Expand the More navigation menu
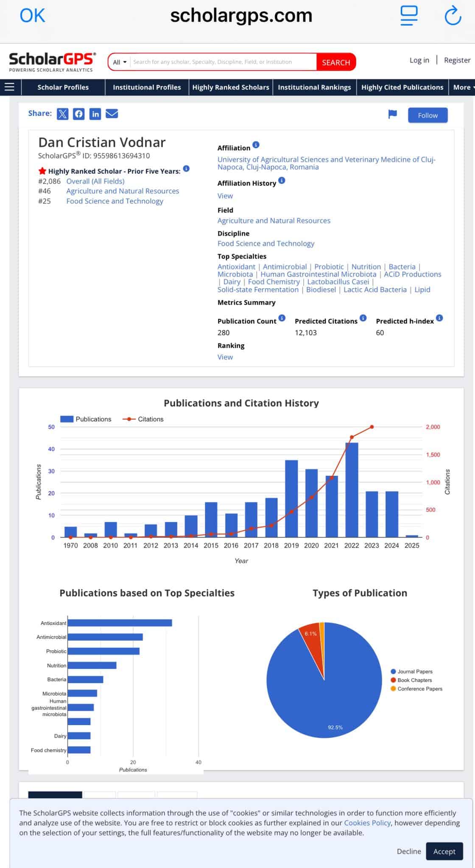The width and height of the screenshot is (475, 868). tap(462, 87)
